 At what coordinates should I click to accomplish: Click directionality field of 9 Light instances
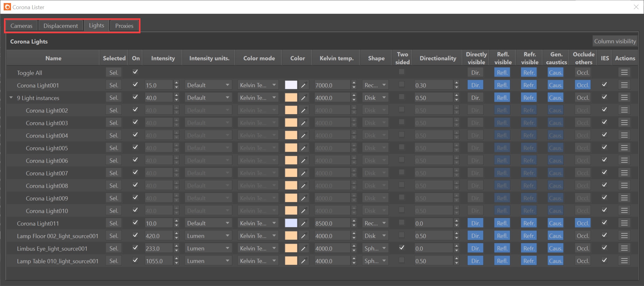(434, 98)
